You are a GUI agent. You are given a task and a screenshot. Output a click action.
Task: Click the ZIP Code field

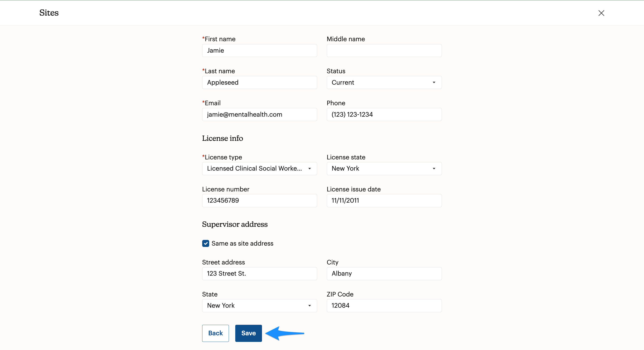click(x=384, y=305)
